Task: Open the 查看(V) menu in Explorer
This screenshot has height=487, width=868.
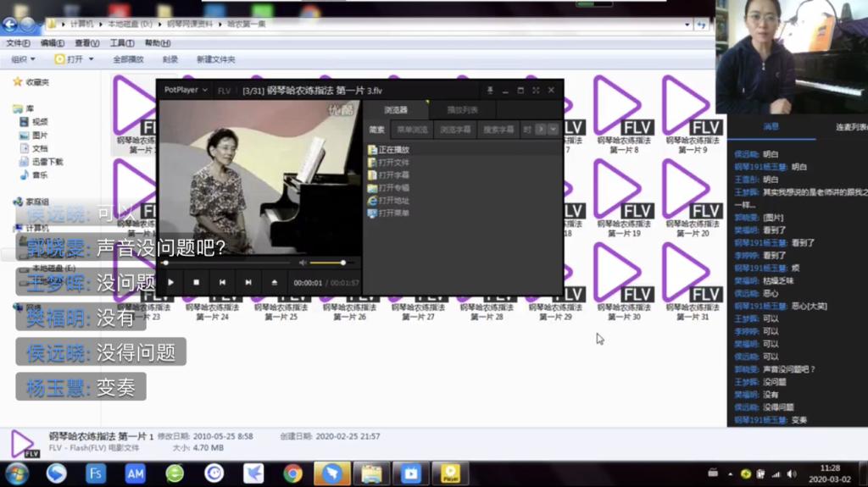Action: (x=86, y=43)
